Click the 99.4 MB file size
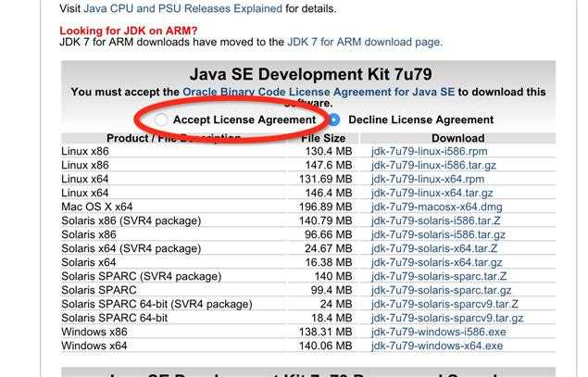Viewport: 588px width, 377px height. (332, 290)
